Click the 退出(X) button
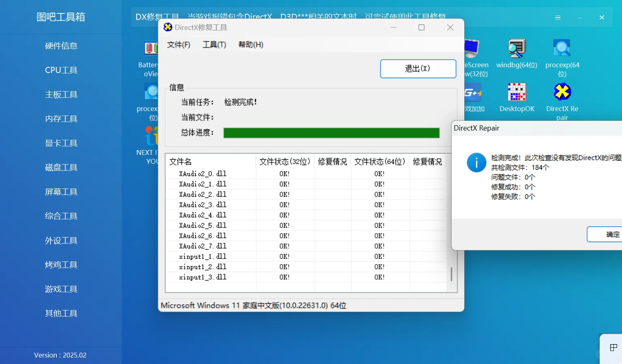The image size is (622, 364). (x=418, y=69)
